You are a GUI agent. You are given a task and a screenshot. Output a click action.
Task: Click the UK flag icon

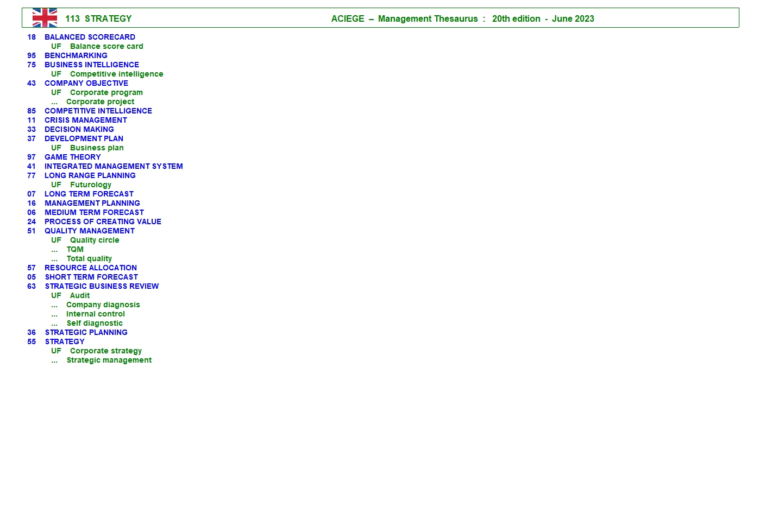click(x=45, y=18)
